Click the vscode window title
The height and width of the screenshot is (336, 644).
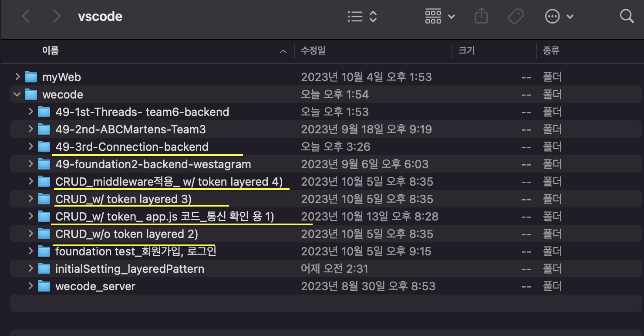[x=100, y=17]
